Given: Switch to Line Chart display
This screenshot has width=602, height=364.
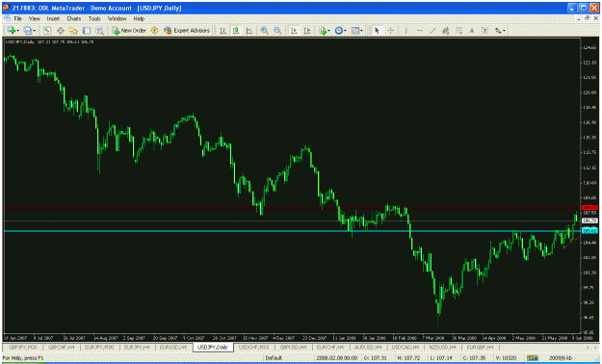Looking at the screenshot, I should coord(249,31).
